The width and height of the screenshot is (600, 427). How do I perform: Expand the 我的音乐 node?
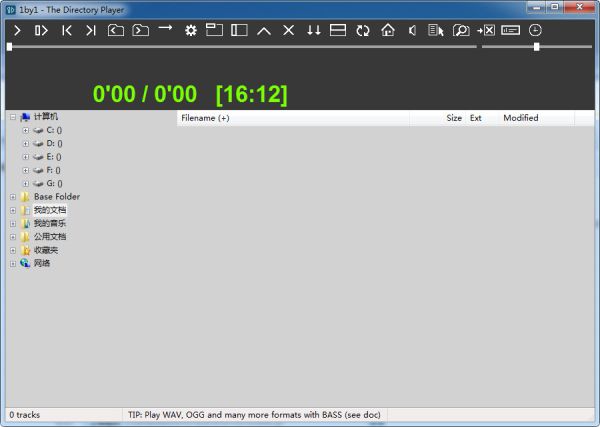[x=13, y=224]
